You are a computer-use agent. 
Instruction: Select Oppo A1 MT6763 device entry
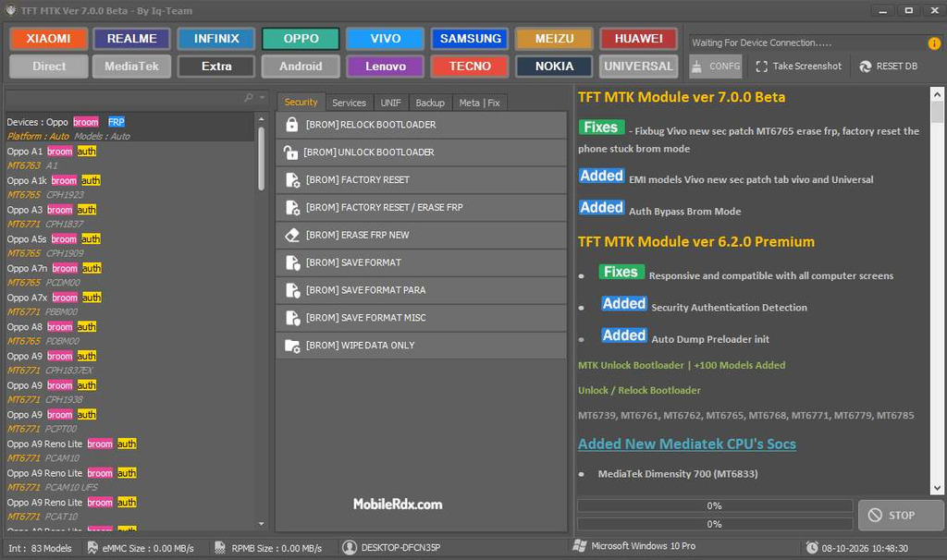129,158
